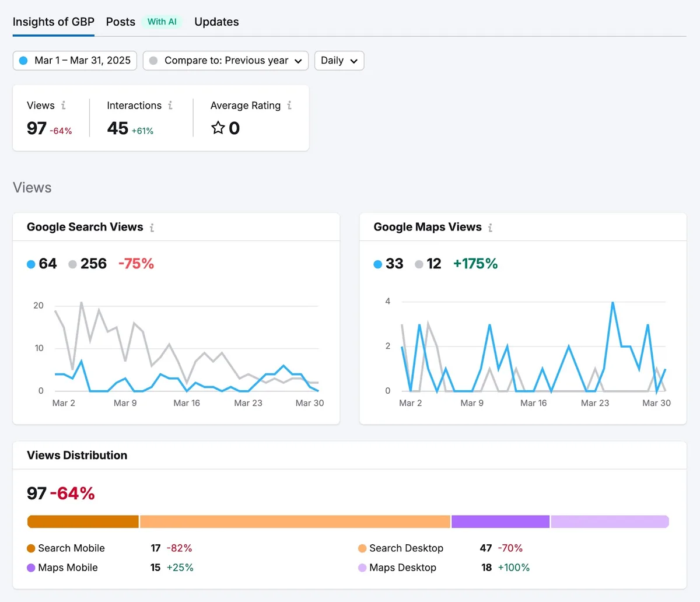Click gray dot beside 12 maps views
The width and height of the screenshot is (700, 602).
click(x=419, y=264)
